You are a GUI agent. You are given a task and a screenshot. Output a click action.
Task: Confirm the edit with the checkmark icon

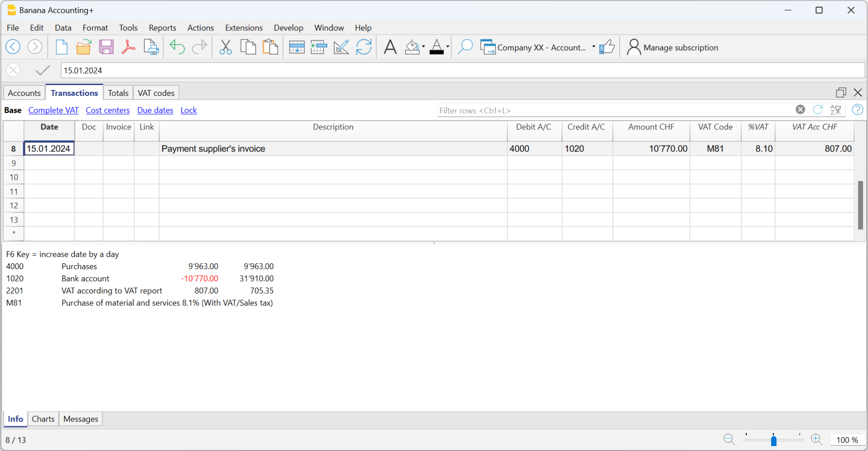pos(43,70)
